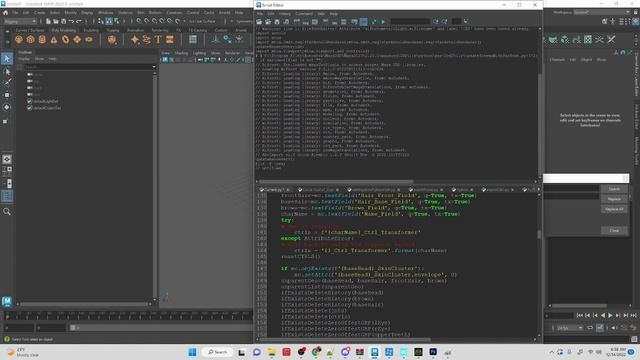Toggle select by object type mode

point(109,21)
